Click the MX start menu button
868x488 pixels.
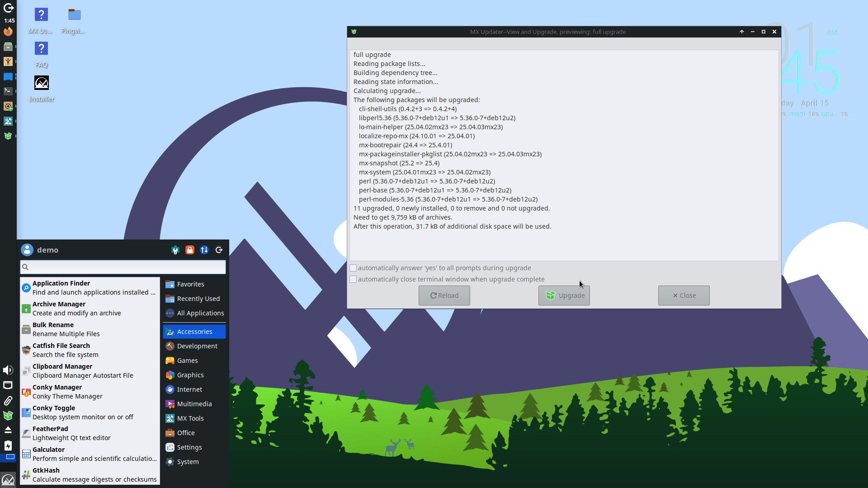tap(8, 479)
